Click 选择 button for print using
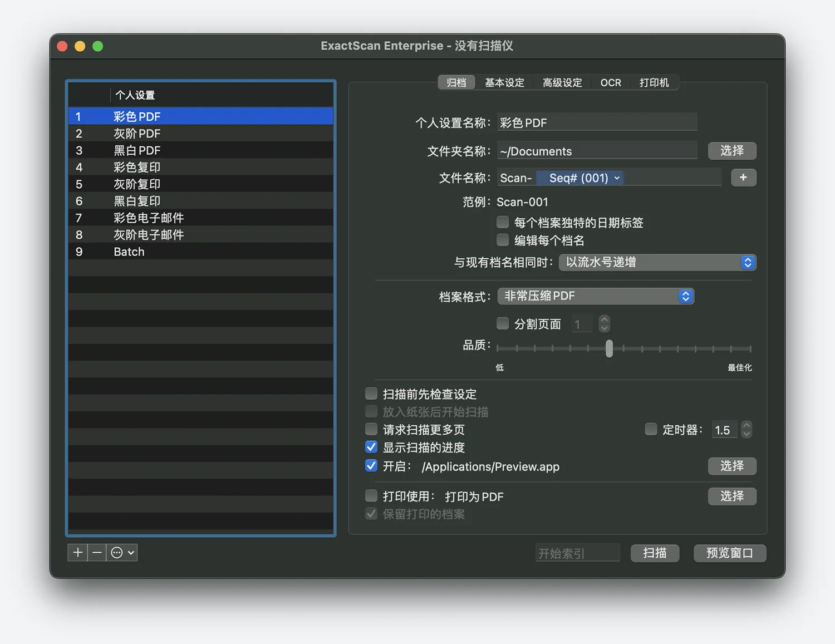835x644 pixels. pyautogui.click(x=732, y=496)
